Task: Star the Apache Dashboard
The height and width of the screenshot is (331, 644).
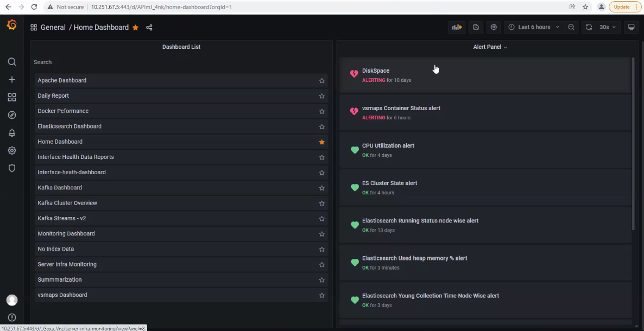Action: pyautogui.click(x=321, y=81)
